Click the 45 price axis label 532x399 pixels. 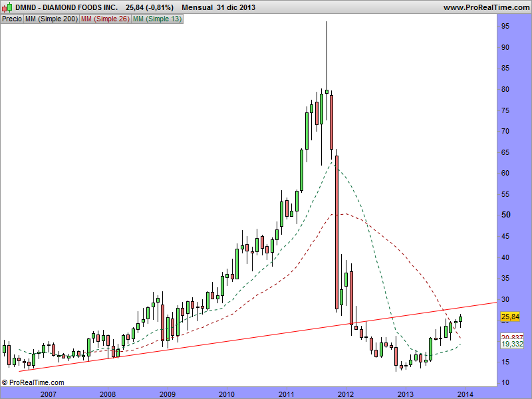pyautogui.click(x=505, y=237)
